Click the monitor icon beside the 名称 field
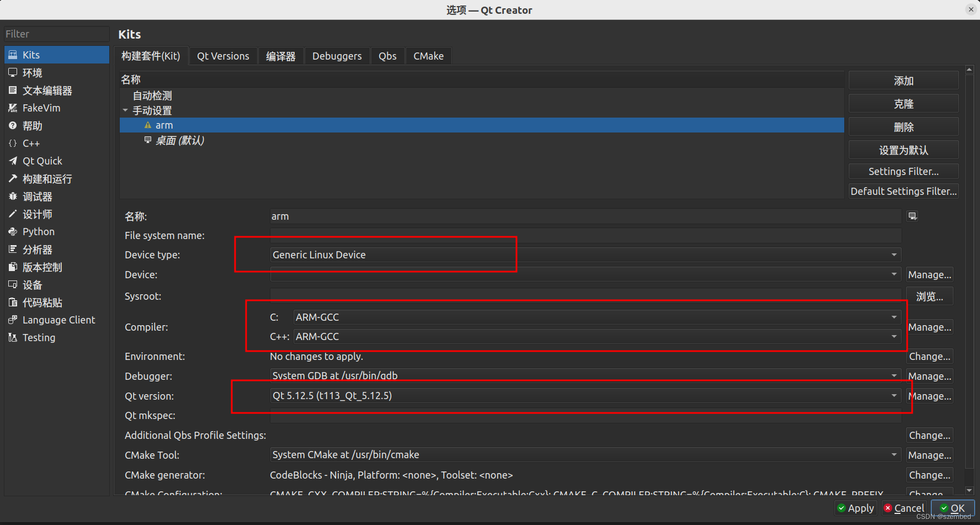The width and height of the screenshot is (980, 525). [x=912, y=216]
